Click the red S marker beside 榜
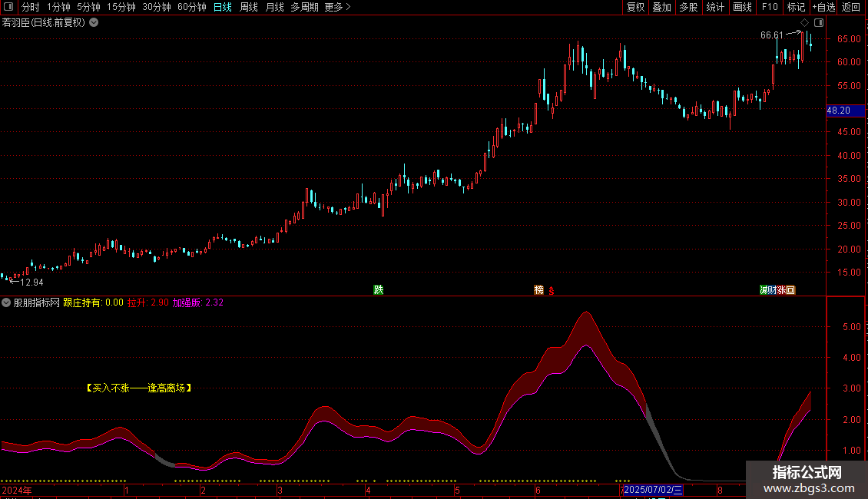868x499 pixels. [552, 291]
